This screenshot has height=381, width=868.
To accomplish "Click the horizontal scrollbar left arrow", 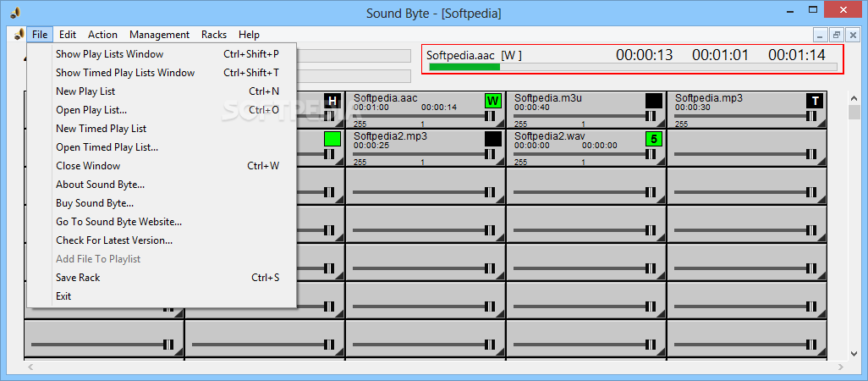I will tap(30, 367).
